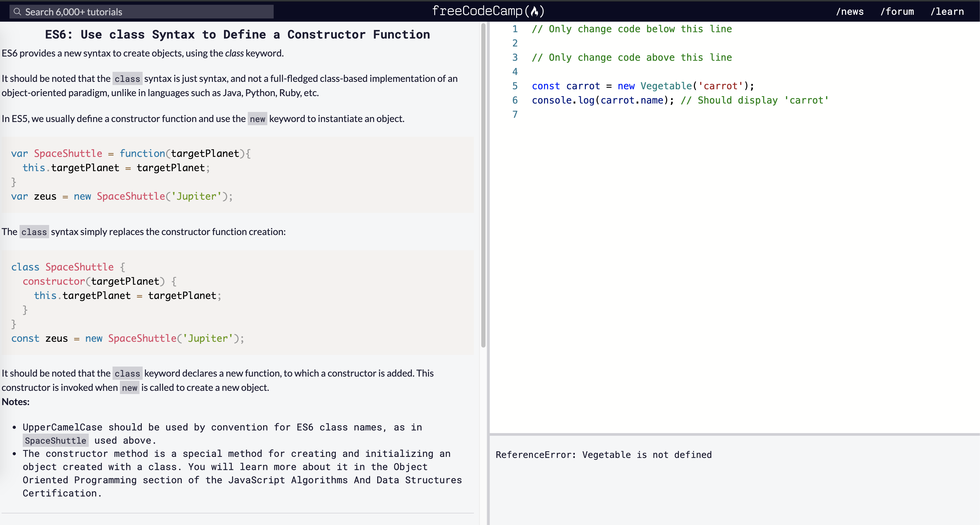
Task: Click the 'constructor(targetPlanet) {' example line
Action: click(x=100, y=281)
